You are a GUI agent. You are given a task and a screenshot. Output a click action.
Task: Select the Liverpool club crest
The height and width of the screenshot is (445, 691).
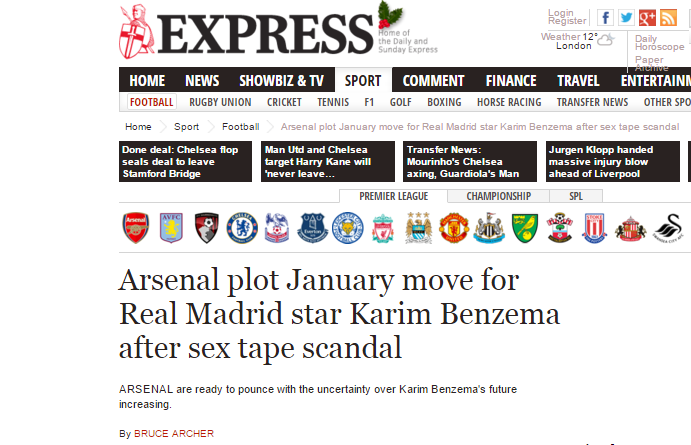click(383, 228)
